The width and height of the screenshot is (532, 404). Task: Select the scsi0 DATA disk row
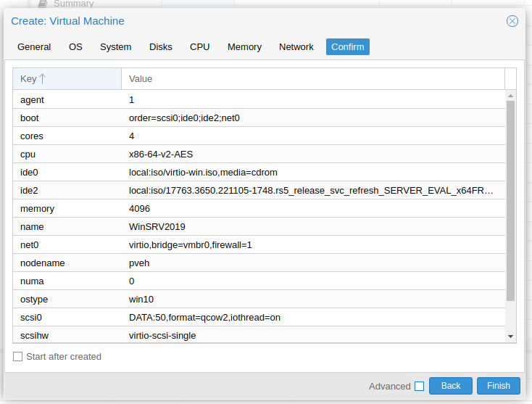[259, 318]
